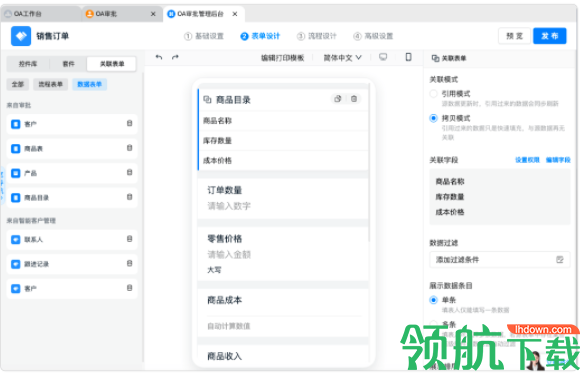This screenshot has height=377, width=580.
Task: Filter by 数据表单
Action: click(90, 84)
